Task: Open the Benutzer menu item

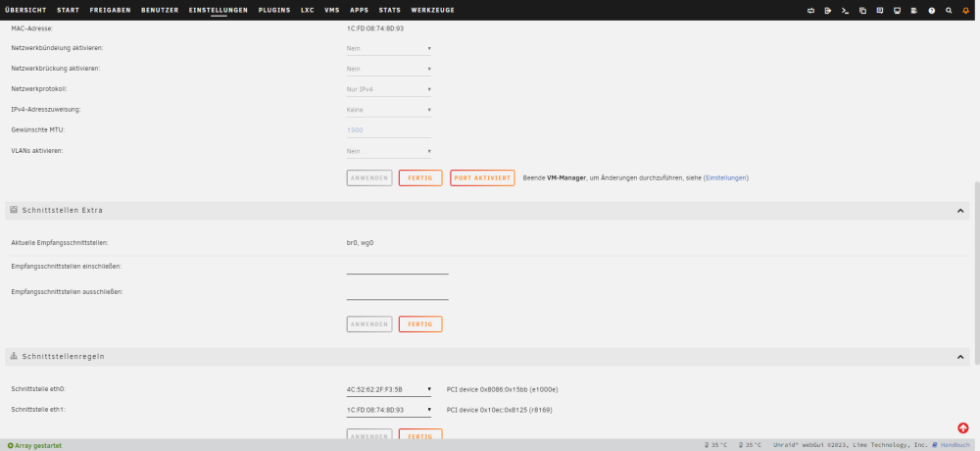Action: [x=160, y=10]
